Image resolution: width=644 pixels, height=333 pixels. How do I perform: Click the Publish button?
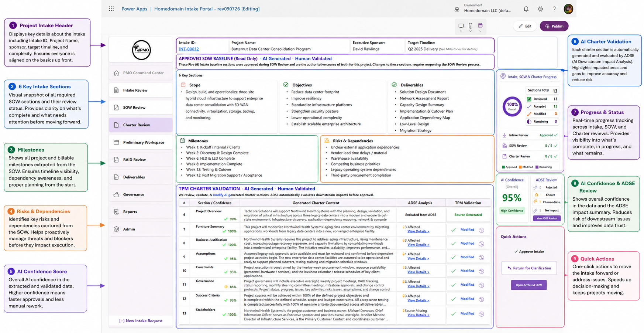554,26
